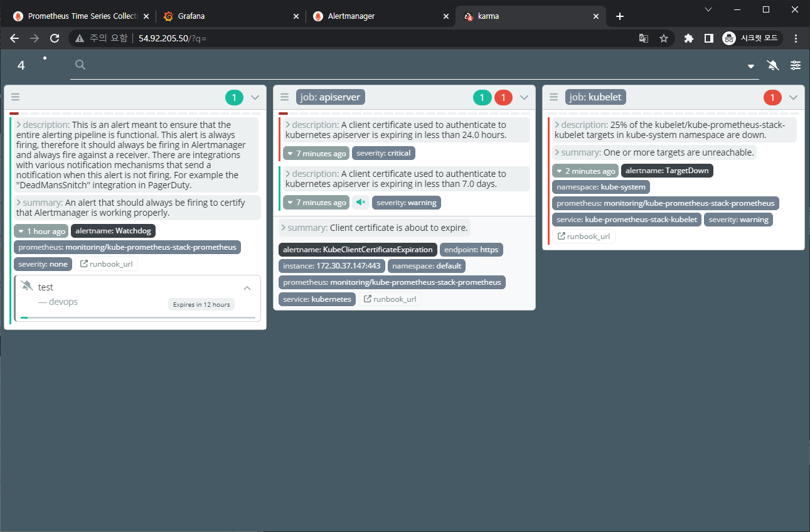Open the settings sliders icon in navbar
The image size is (810, 532).
pos(796,65)
